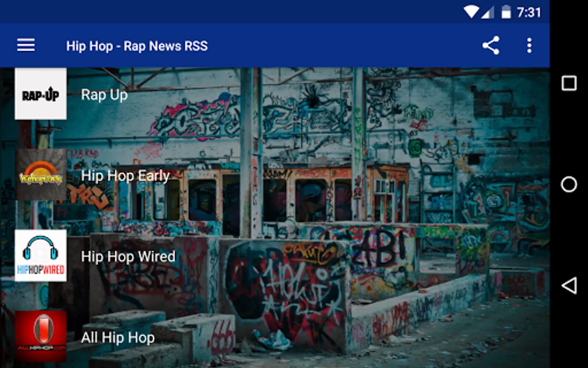
Task: Tap the Hip Hop Wired headphones logo
Action: tap(41, 256)
